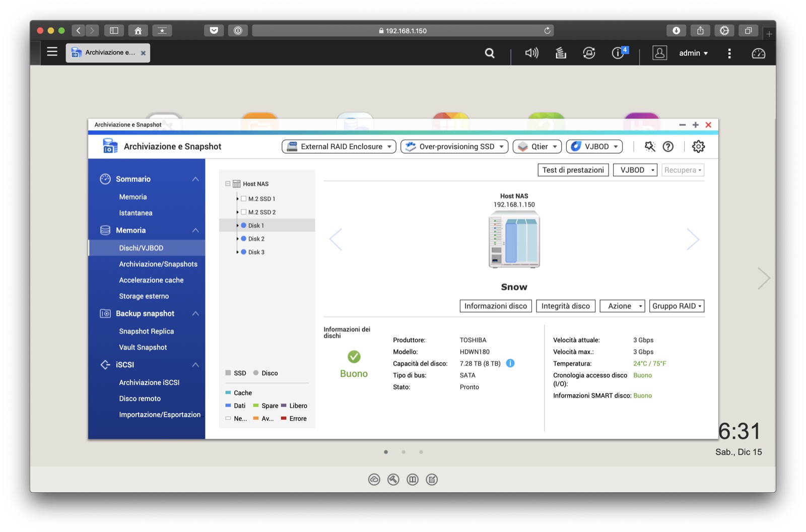Collapse the iSCSI sidebar section
This screenshot has height=532, width=806.
[x=195, y=365]
